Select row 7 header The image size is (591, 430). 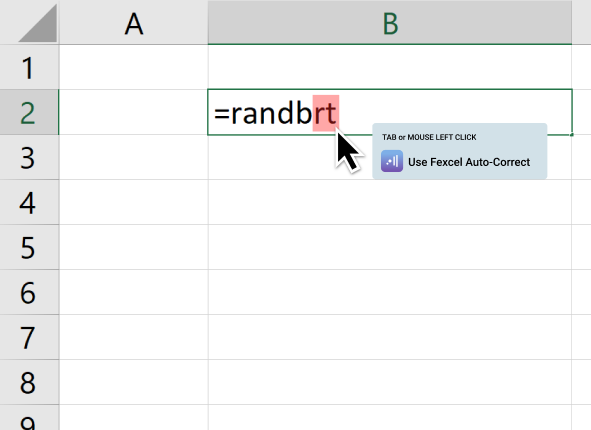pyautogui.click(x=29, y=337)
